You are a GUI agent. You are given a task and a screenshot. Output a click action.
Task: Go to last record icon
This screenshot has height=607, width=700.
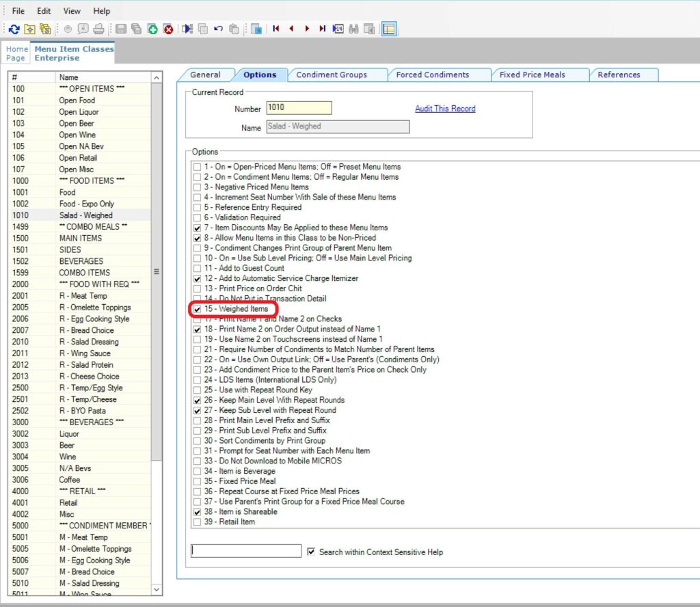[x=323, y=29]
